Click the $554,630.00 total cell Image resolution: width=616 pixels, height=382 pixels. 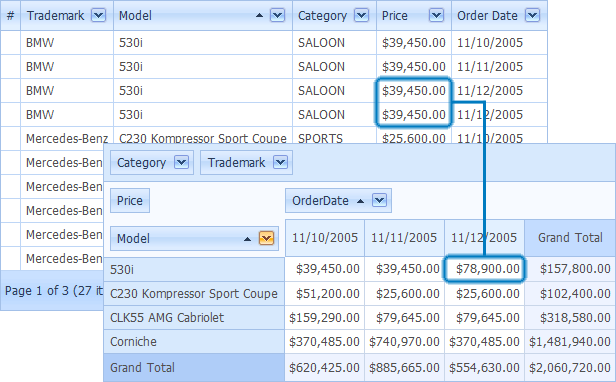(484, 367)
